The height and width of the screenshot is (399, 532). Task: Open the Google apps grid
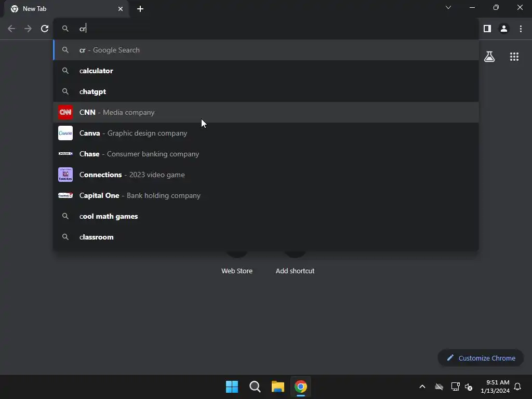click(514, 57)
